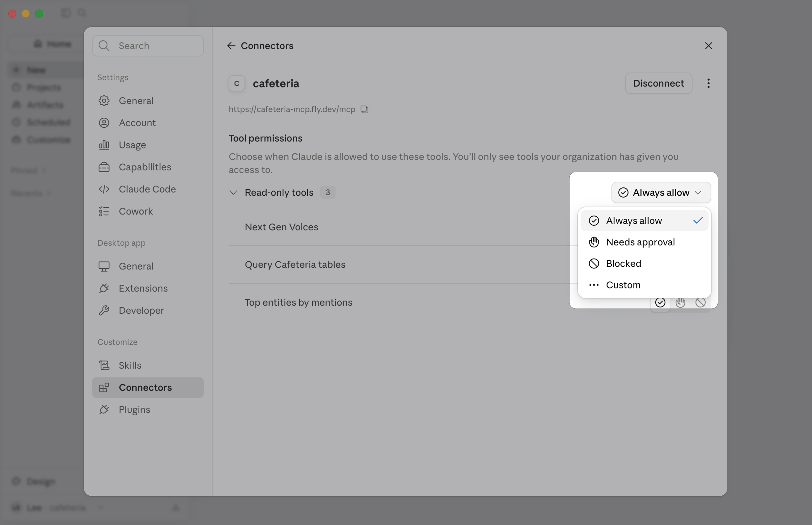Screen dimensions: 812x525
Task: Go back using the Connectors arrow
Action: pyautogui.click(x=231, y=46)
